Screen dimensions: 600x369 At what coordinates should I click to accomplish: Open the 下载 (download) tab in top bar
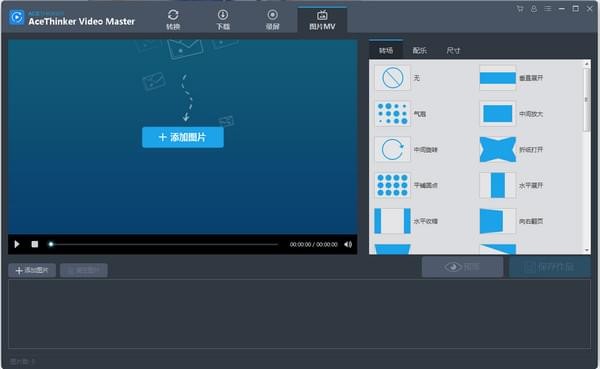tap(223, 20)
